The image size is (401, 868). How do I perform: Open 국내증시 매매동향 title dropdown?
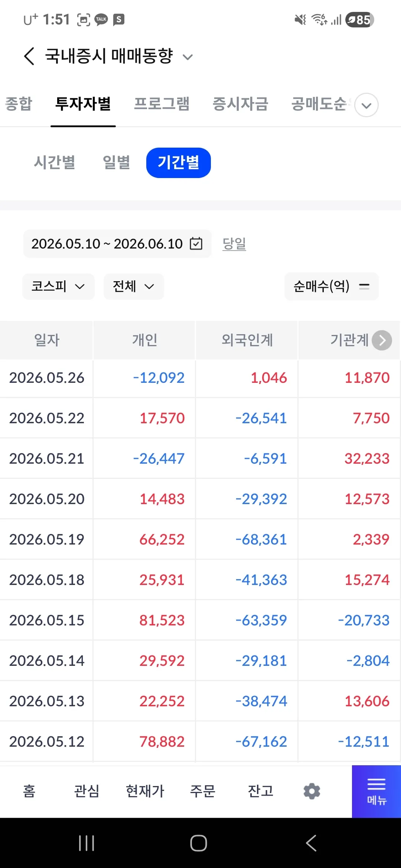(188, 57)
